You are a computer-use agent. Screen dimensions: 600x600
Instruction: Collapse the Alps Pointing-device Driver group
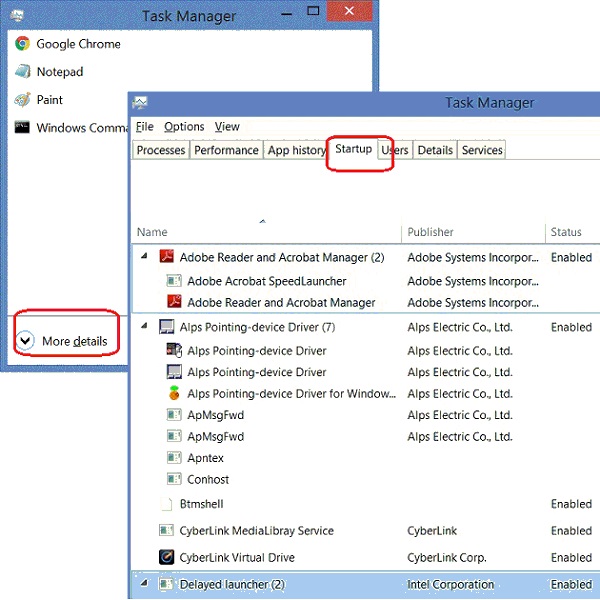[145, 327]
